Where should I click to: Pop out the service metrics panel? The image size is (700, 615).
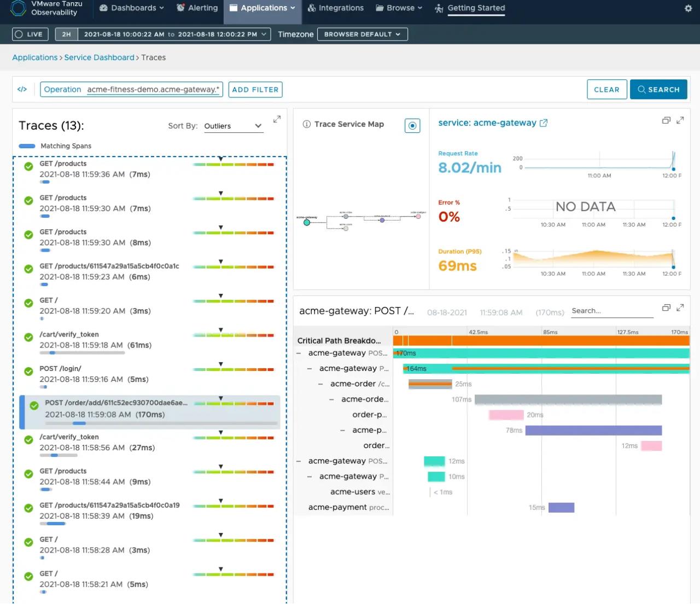click(x=666, y=120)
